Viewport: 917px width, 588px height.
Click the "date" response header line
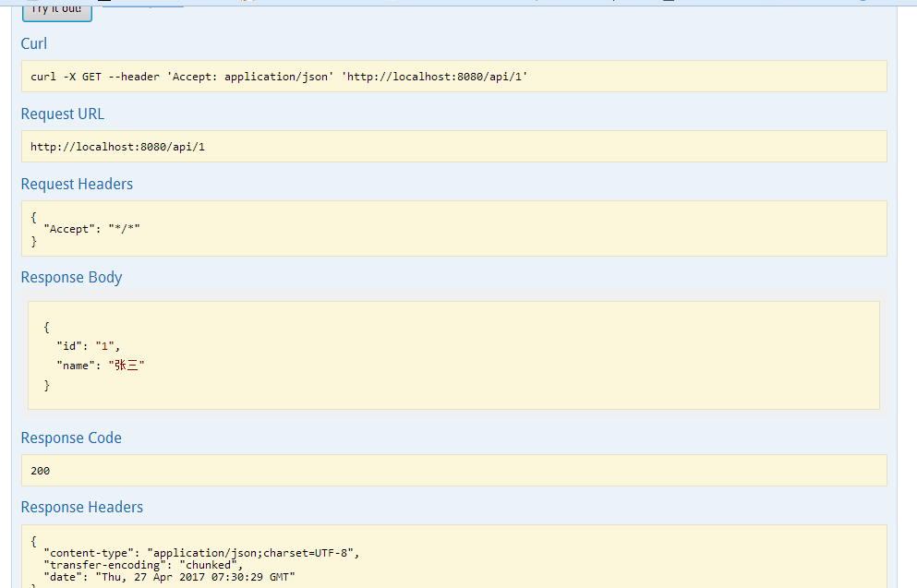[169, 578]
